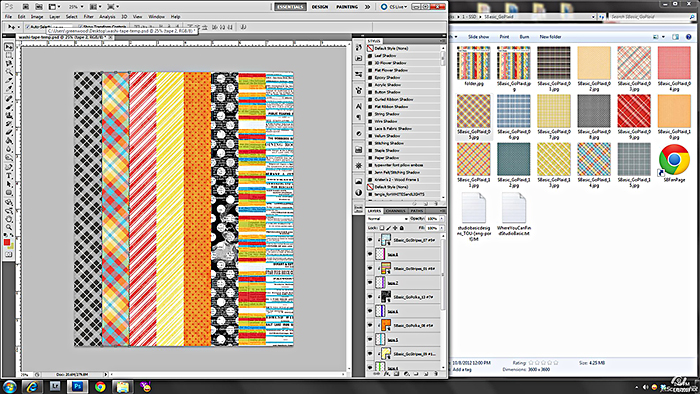Open the History panel icon in dock

(x=358, y=48)
